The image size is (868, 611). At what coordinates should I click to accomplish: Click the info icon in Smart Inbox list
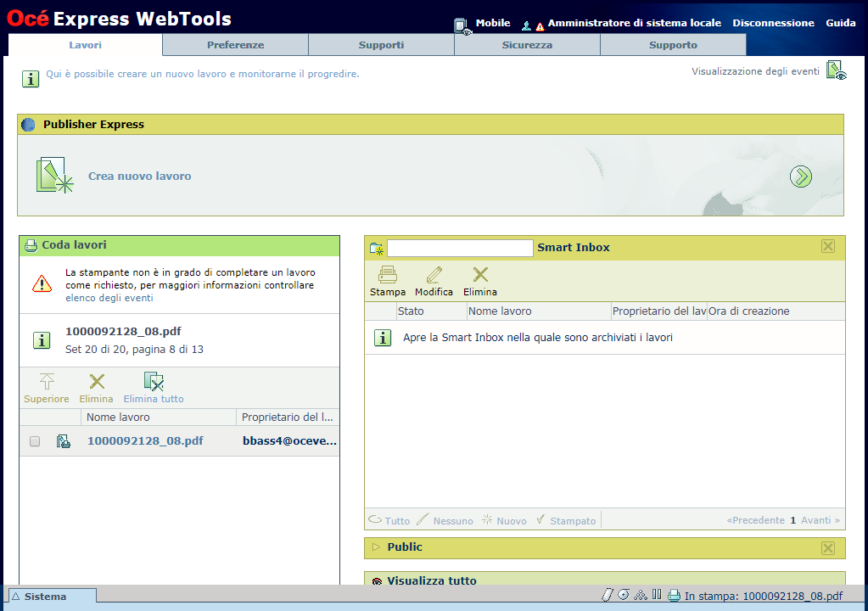383,338
